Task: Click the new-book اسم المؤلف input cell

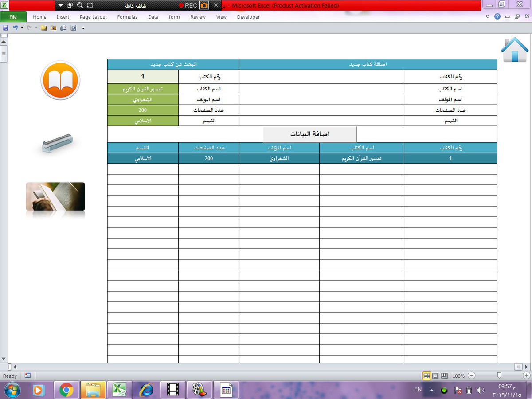Action: tap(321, 99)
